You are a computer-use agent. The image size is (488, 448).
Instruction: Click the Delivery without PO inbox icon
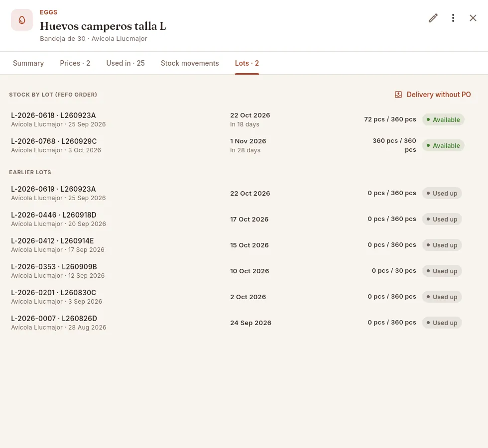[398, 95]
